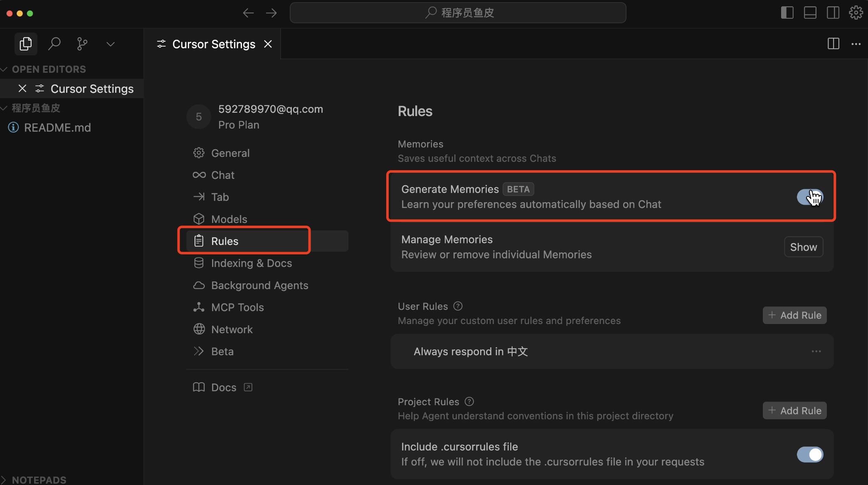Screen dimensions: 868x485
Task: Add Rule under User Rules
Action: click(794, 315)
